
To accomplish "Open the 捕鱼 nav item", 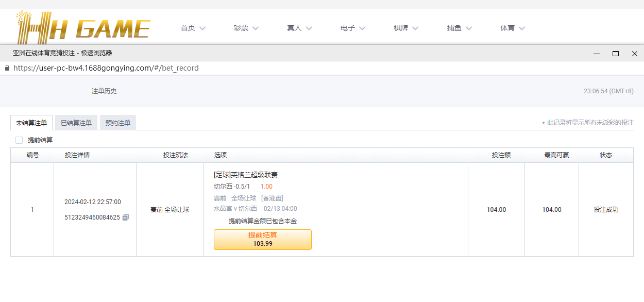I will coord(454,28).
